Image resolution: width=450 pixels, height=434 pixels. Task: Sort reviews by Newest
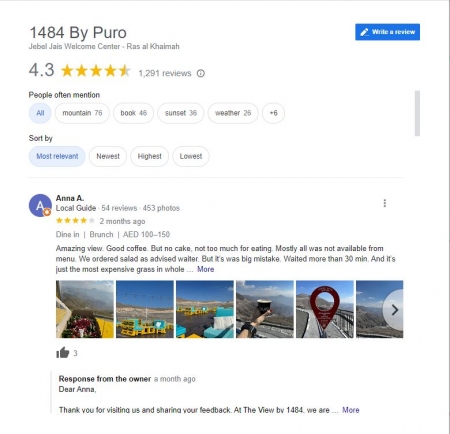108,156
